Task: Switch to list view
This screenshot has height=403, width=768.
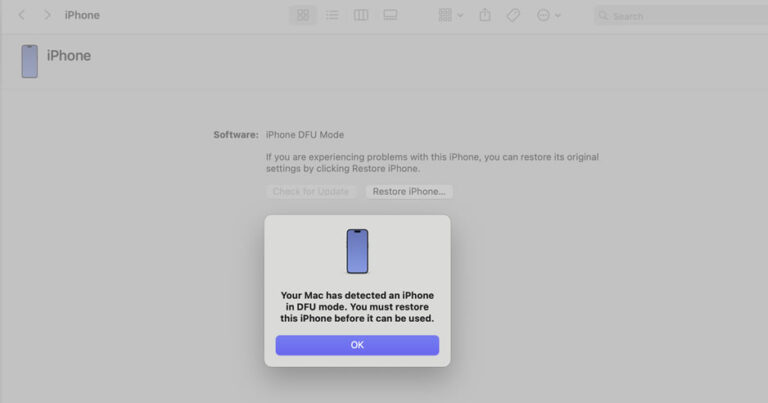Action: point(332,15)
